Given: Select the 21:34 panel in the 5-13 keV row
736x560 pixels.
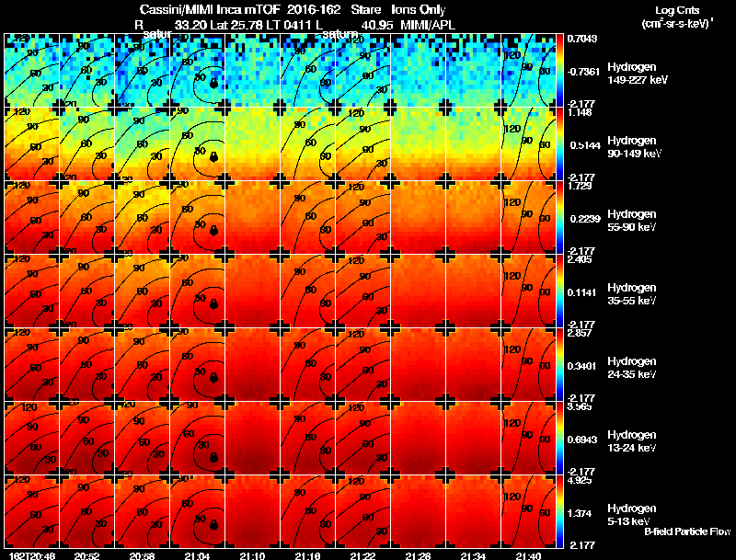Looking at the screenshot, I should (x=474, y=512).
